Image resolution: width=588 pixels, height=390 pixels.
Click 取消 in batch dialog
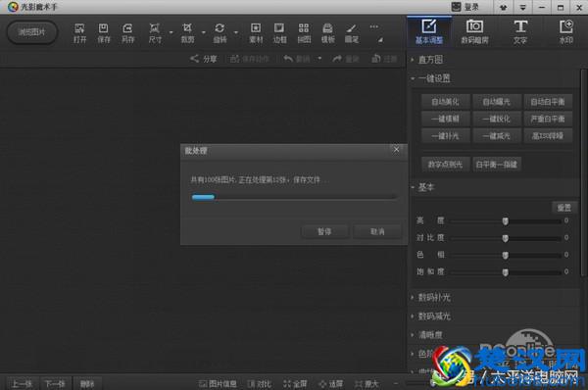(377, 231)
